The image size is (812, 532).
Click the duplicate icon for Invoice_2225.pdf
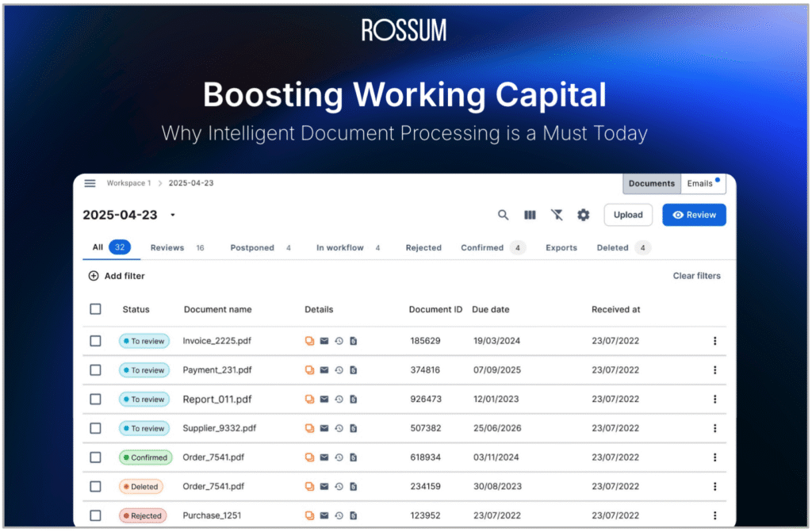tap(308, 341)
